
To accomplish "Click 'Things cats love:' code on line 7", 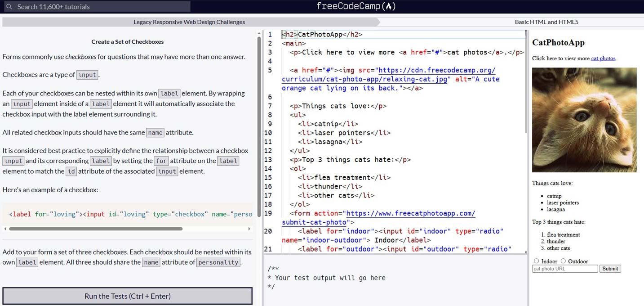I will [338, 106].
